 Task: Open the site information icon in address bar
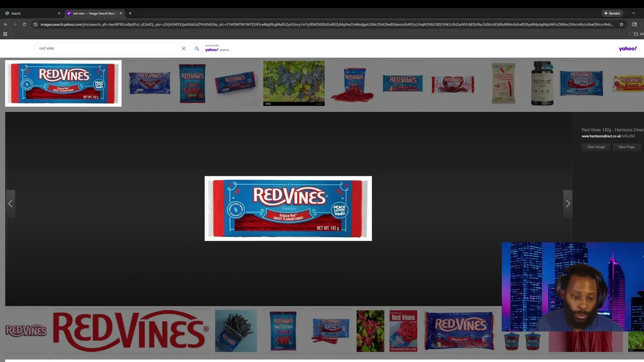pyautogui.click(x=35, y=24)
